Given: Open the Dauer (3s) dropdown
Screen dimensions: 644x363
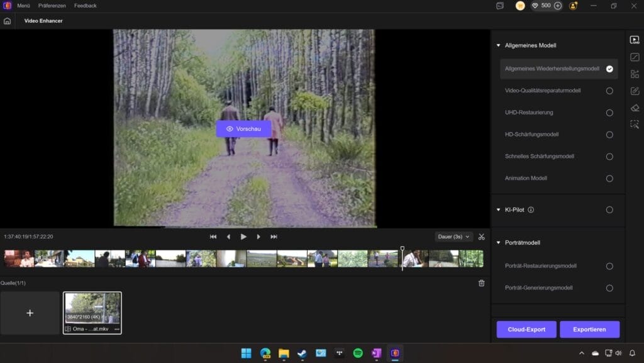Looking at the screenshot, I should tap(453, 237).
